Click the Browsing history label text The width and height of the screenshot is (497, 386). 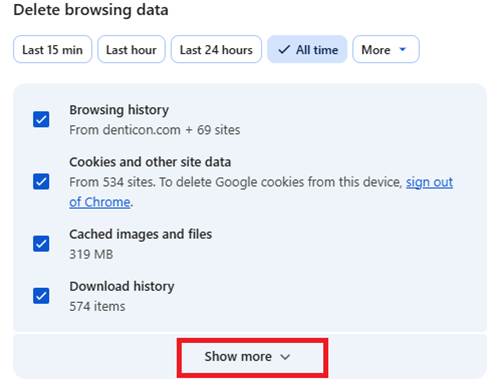tap(119, 110)
